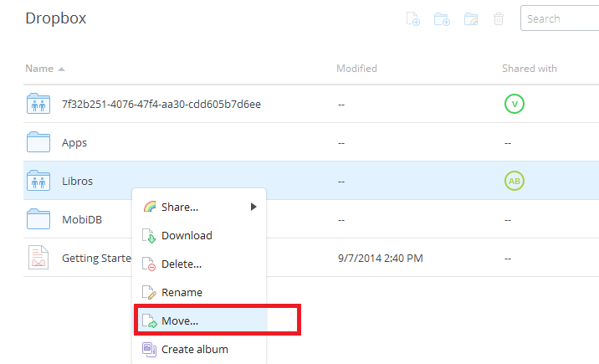
Task: Click the green V member avatar
Action: click(x=515, y=104)
